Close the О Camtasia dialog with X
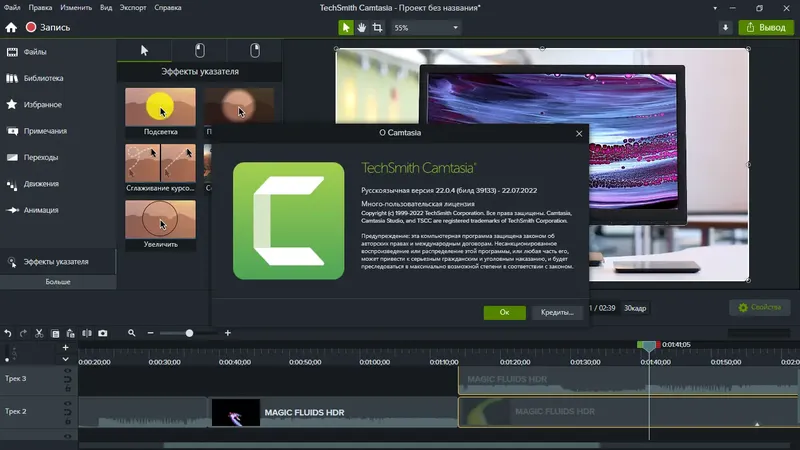 [579, 133]
